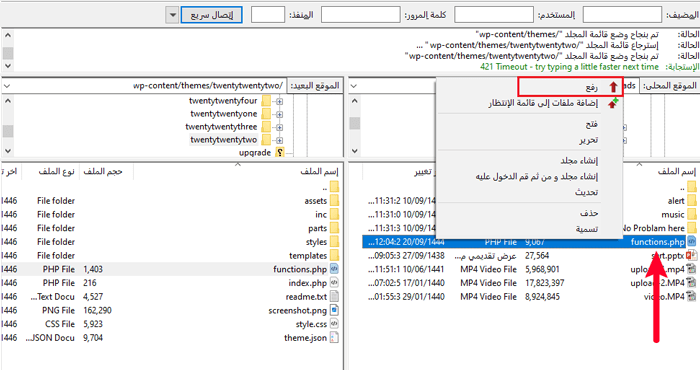
Task: Open the remote site path dropdown
Action: [7, 86]
